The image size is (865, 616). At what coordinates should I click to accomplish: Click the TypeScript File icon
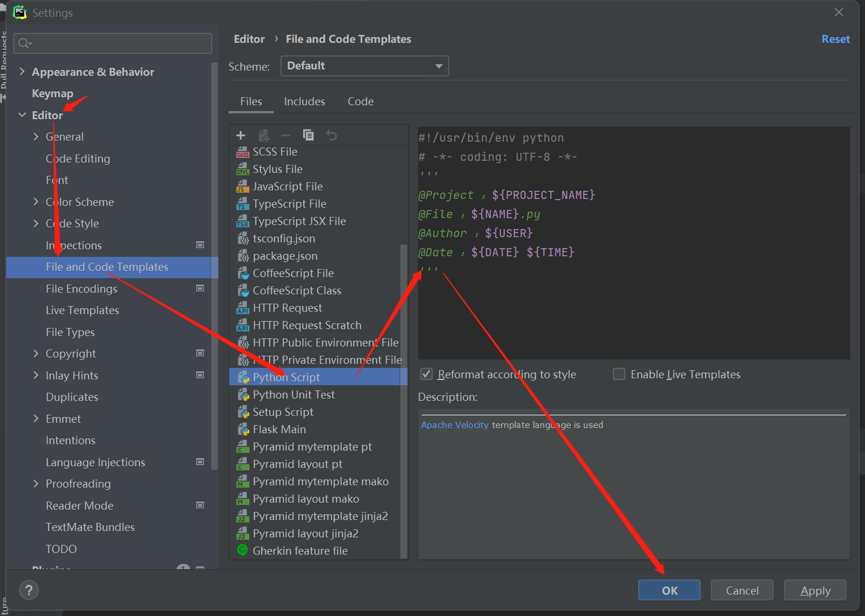pos(242,204)
